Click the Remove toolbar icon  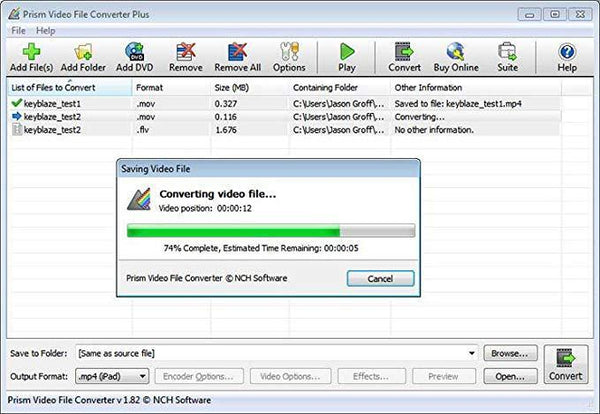point(186,57)
